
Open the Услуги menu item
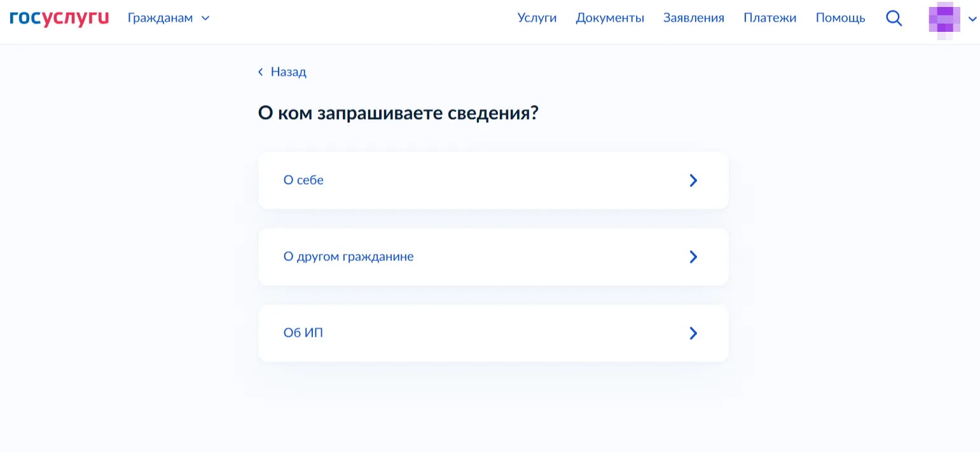tap(537, 18)
